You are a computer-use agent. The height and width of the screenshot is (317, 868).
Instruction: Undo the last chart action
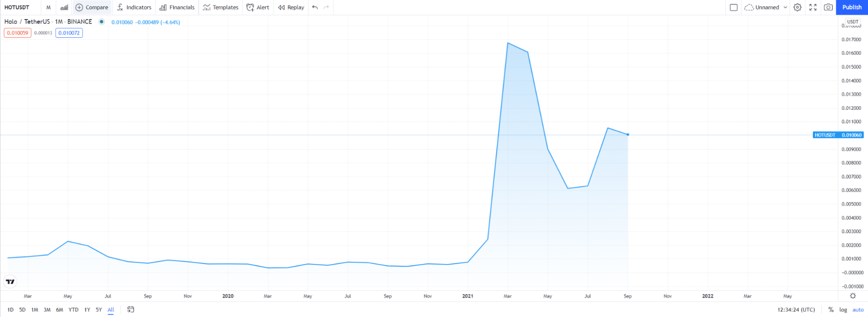[x=315, y=7]
